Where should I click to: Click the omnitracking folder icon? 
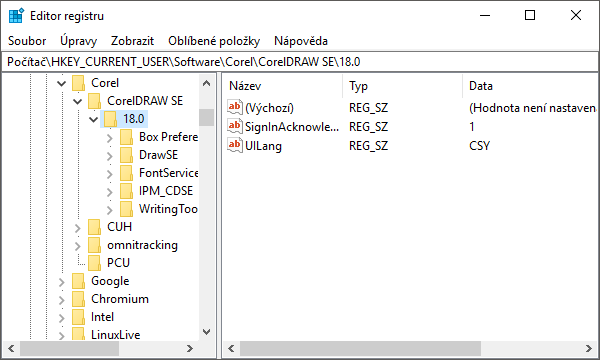[94, 245]
